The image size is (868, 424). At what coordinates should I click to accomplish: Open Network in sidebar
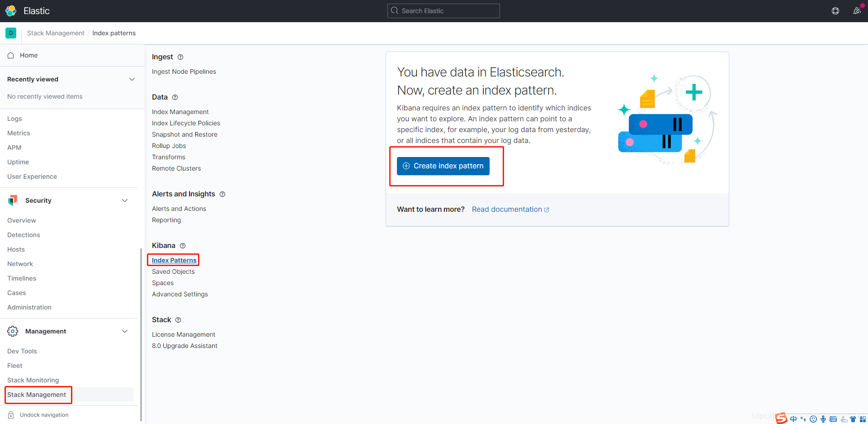click(x=20, y=264)
